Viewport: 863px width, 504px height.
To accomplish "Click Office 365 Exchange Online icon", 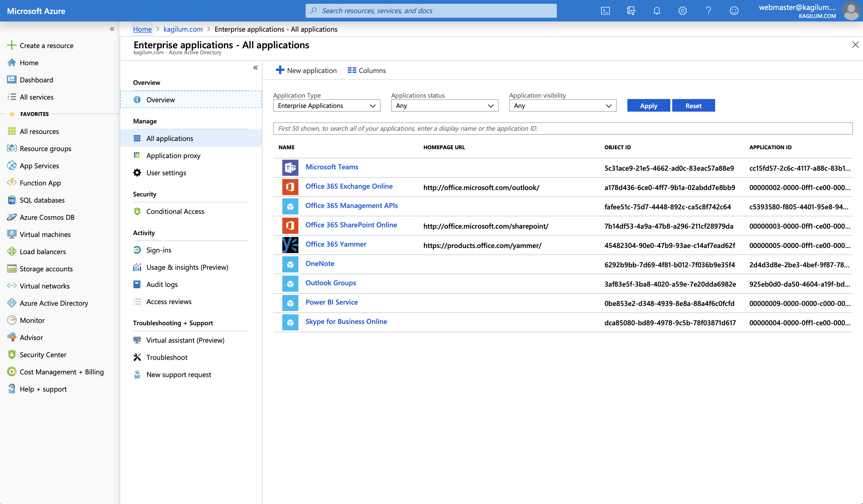I will coord(290,187).
